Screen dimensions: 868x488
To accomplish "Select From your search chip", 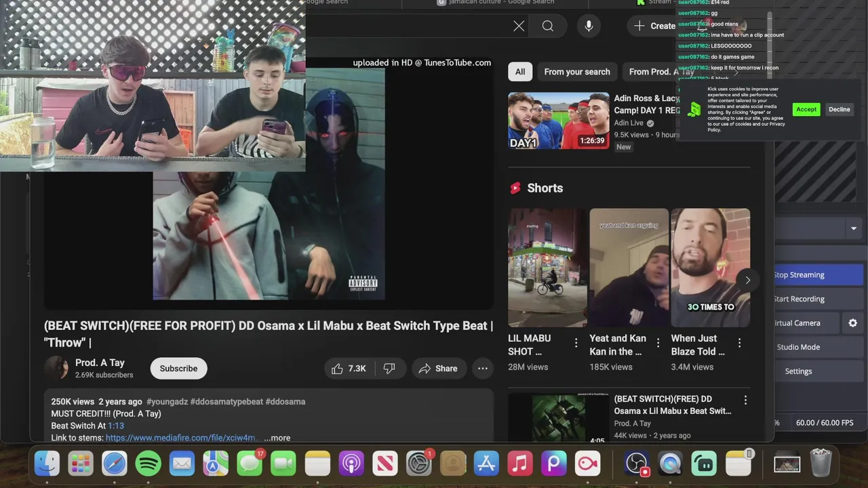I will coord(577,72).
